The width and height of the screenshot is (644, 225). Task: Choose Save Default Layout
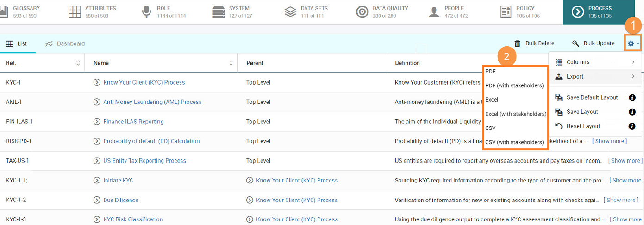tap(592, 97)
